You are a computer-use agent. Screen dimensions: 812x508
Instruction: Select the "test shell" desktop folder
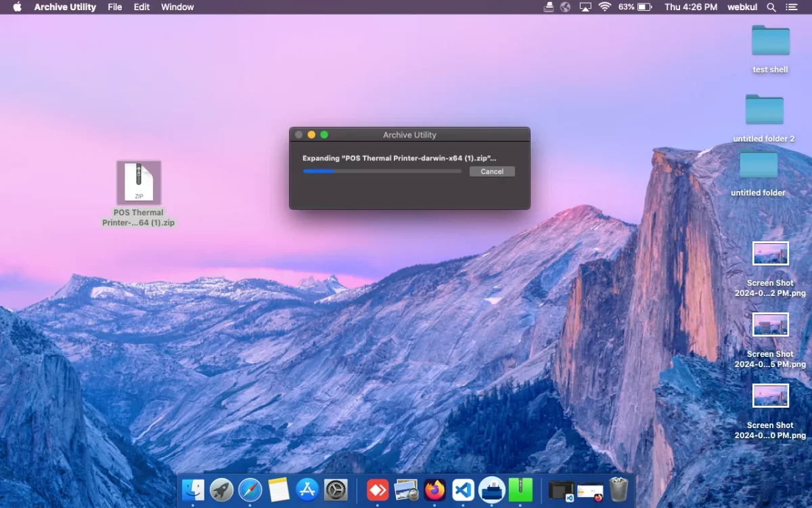770,41
